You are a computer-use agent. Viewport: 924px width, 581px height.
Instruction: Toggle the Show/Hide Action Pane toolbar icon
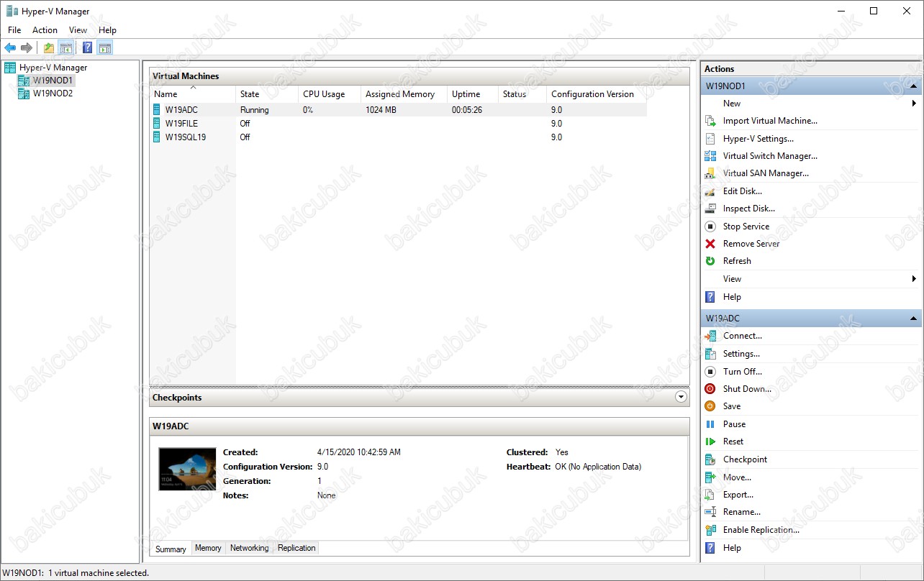105,48
